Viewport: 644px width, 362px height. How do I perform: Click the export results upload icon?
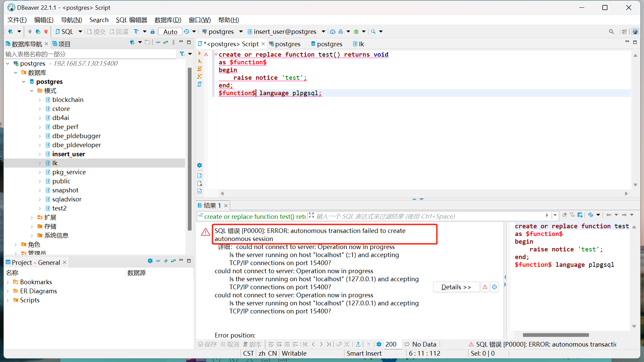[x=358, y=344]
